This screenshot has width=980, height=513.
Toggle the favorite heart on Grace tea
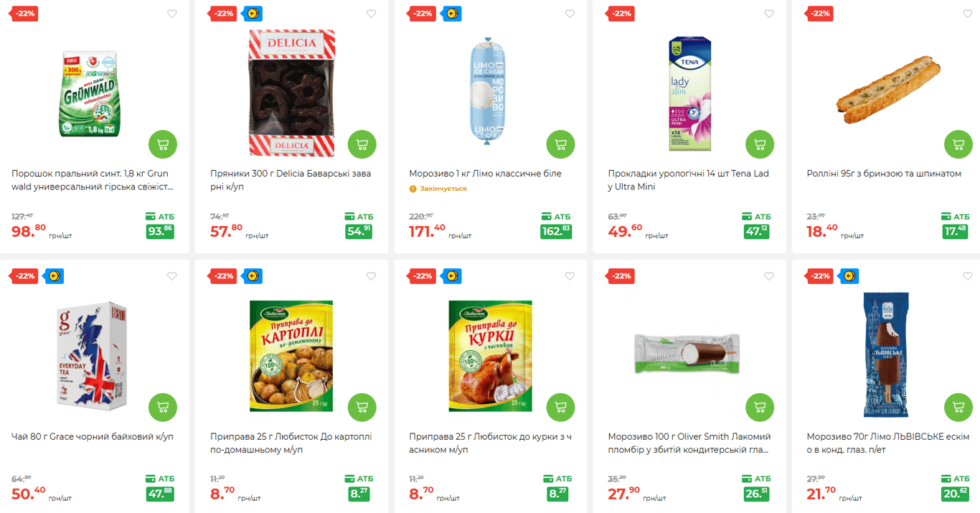tap(172, 276)
